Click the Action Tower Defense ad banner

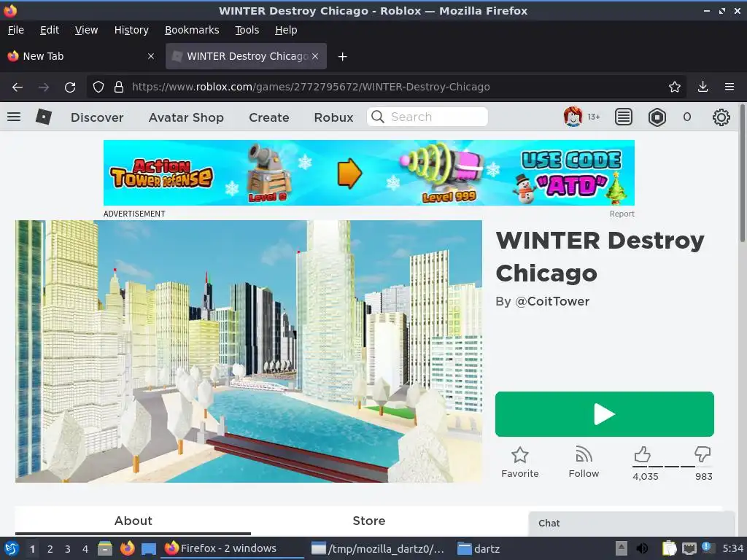(368, 173)
